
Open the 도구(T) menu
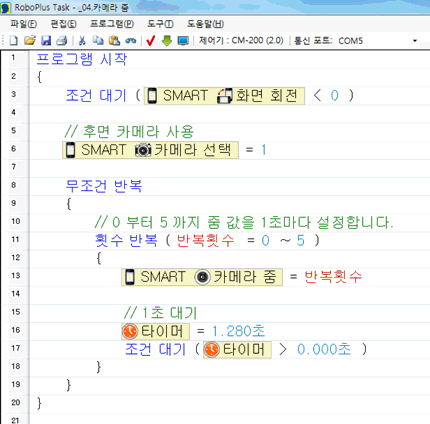[x=160, y=24]
